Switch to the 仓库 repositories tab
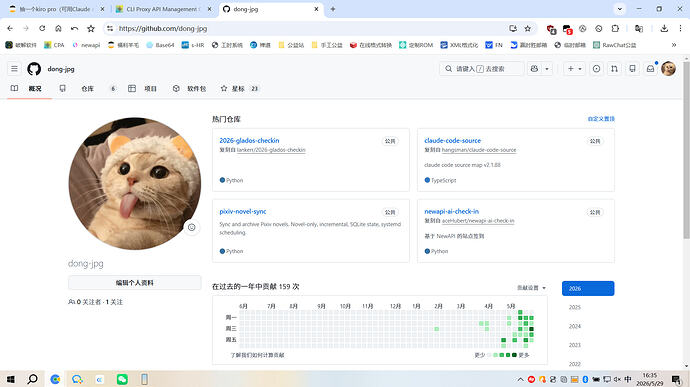This screenshot has width=690, height=387. coord(87,88)
